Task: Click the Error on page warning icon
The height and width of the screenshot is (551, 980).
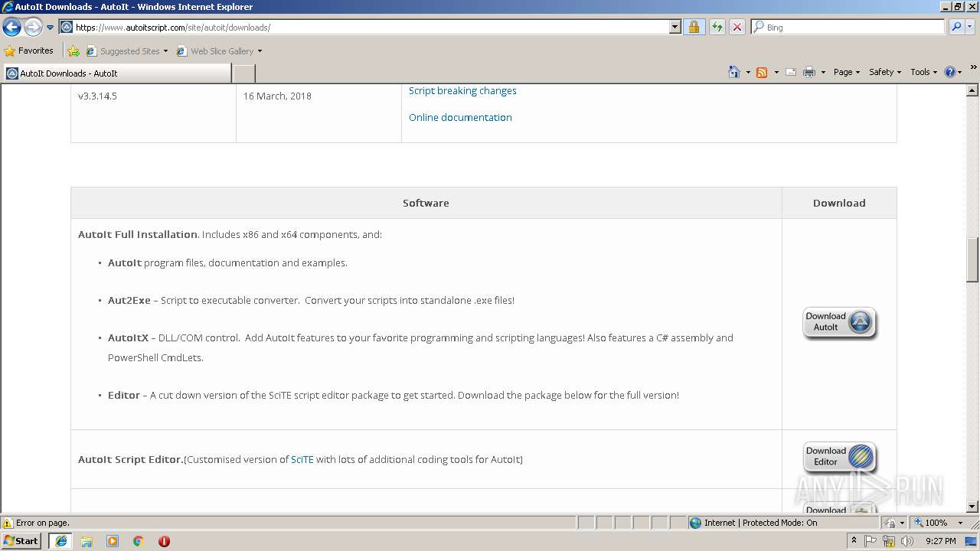Action: point(8,523)
